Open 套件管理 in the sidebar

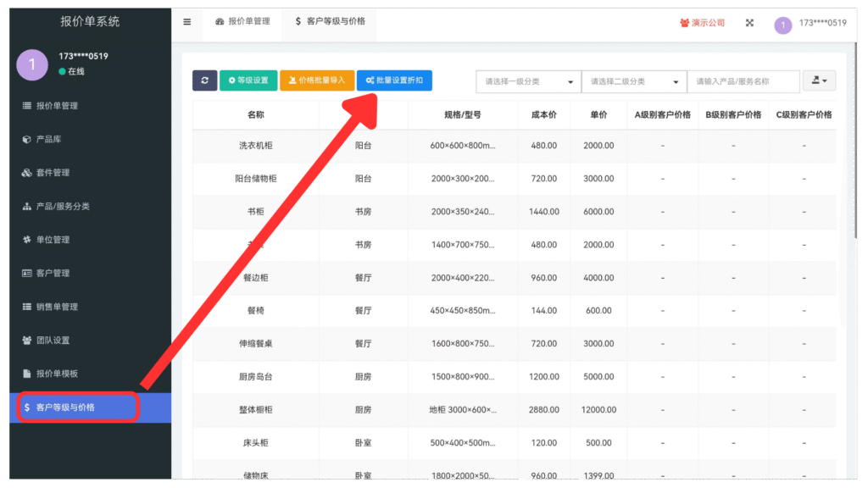(53, 173)
